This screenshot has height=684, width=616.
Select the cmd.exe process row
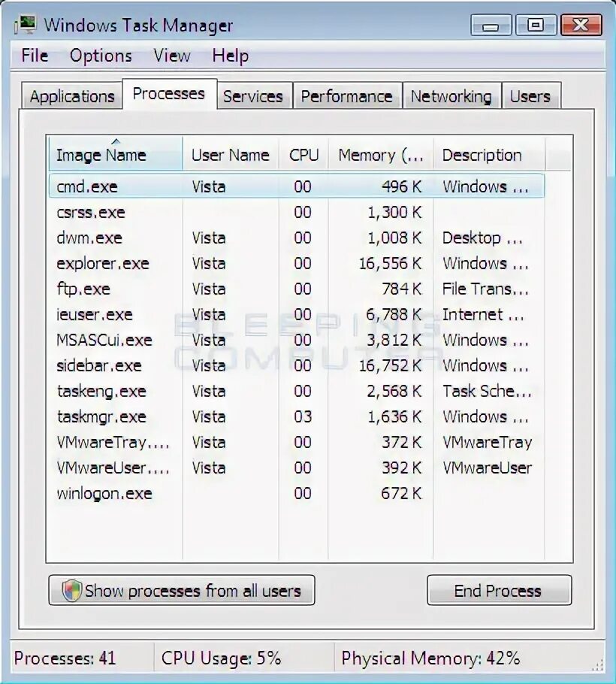[x=297, y=186]
